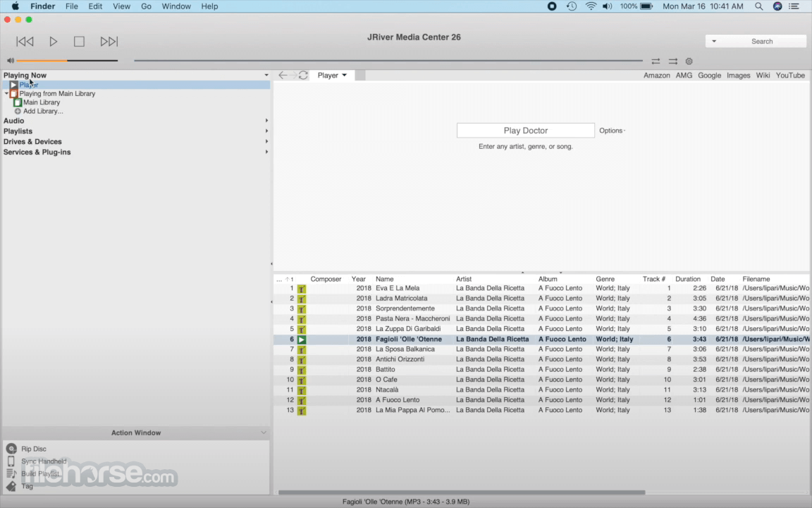Collapse the Playing Now section
This screenshot has width=812, height=508.
click(x=266, y=75)
